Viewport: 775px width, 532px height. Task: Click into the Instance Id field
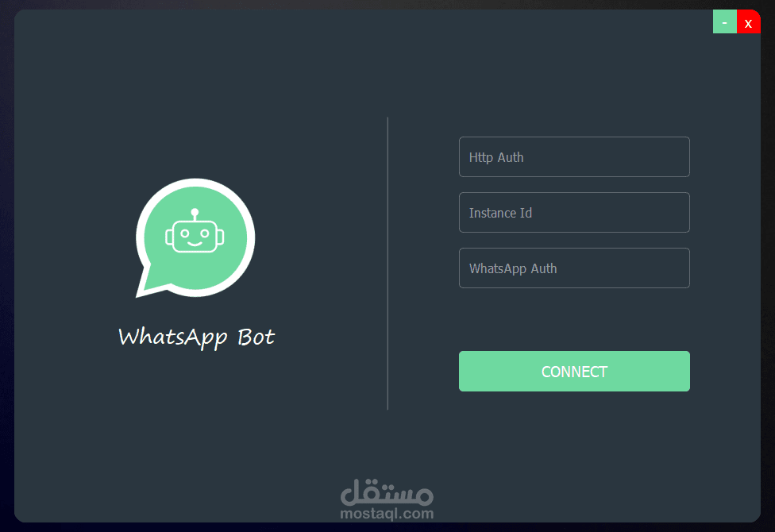(x=574, y=213)
